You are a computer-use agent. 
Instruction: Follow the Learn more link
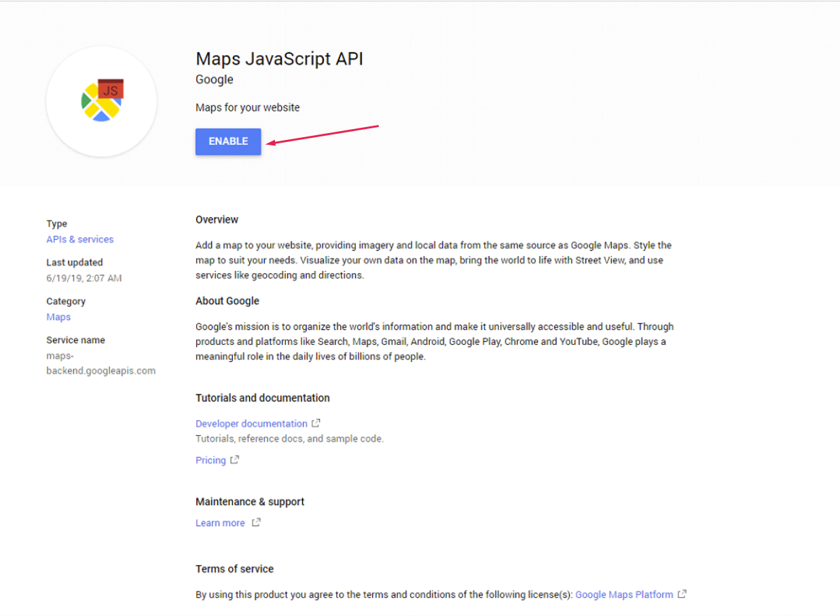(220, 523)
